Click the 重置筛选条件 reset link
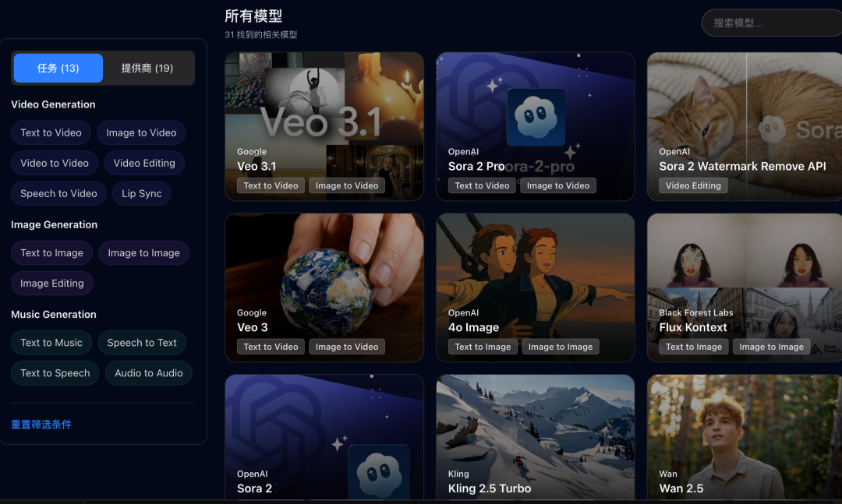This screenshot has height=504, width=842. point(41,425)
